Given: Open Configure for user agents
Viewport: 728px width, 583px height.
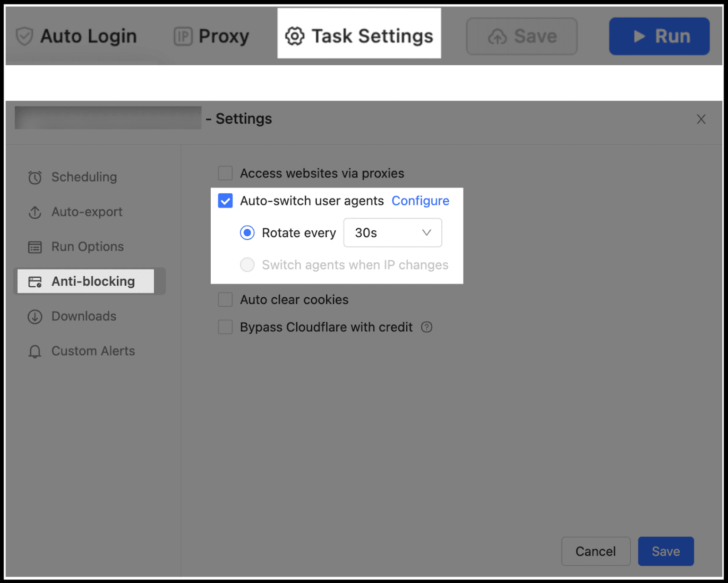Looking at the screenshot, I should pyautogui.click(x=420, y=201).
